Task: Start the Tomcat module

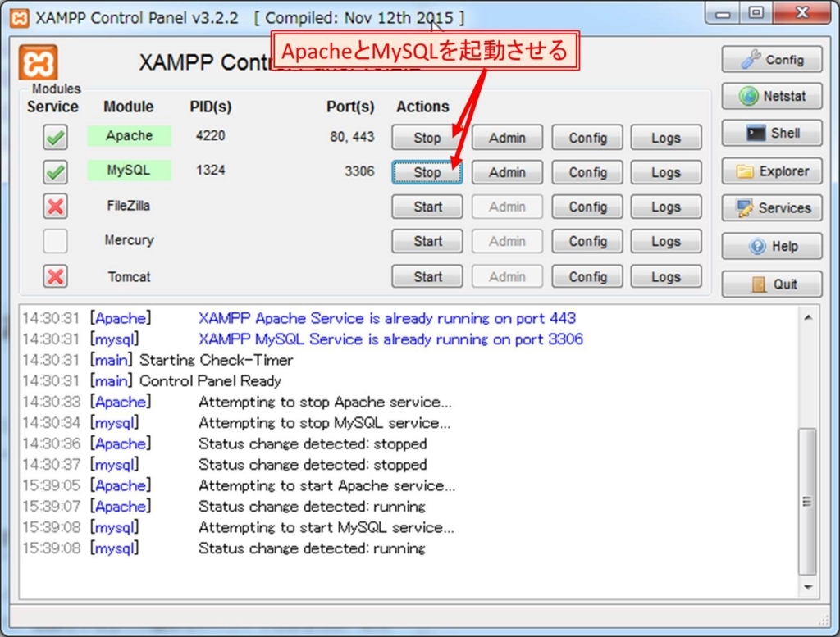Action: point(427,277)
